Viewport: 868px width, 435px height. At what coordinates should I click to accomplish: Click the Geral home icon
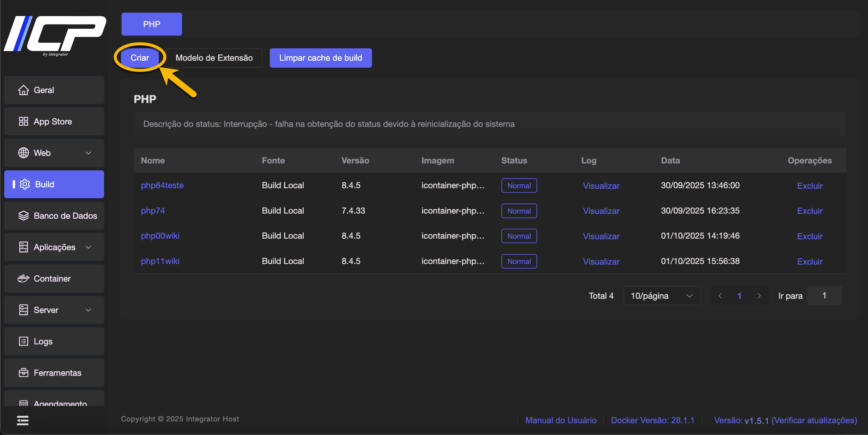pos(23,90)
